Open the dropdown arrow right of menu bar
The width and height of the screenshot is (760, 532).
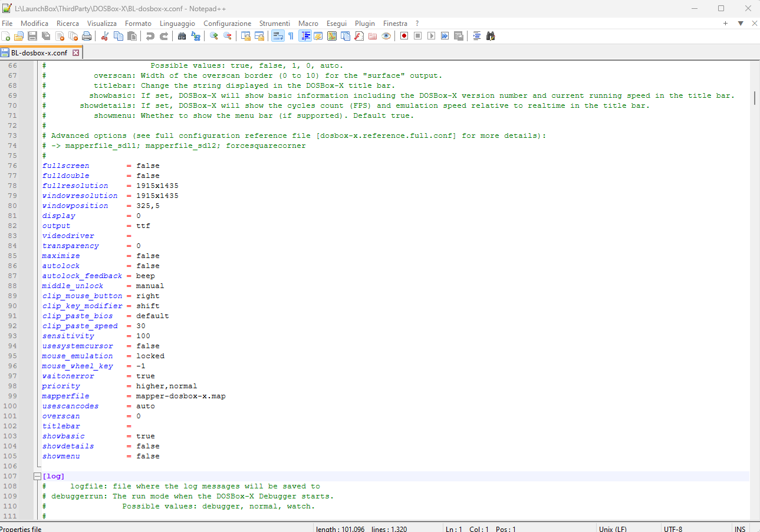point(741,24)
